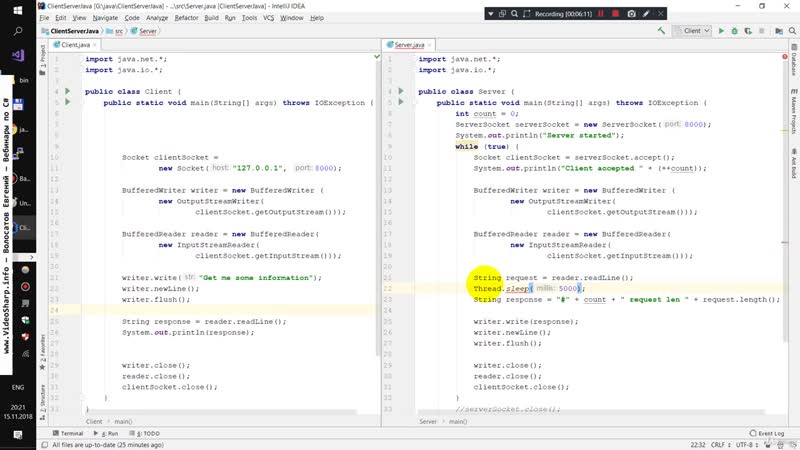Open Visual Studio from the taskbar
This screenshot has width=800, height=450.
pos(18,55)
